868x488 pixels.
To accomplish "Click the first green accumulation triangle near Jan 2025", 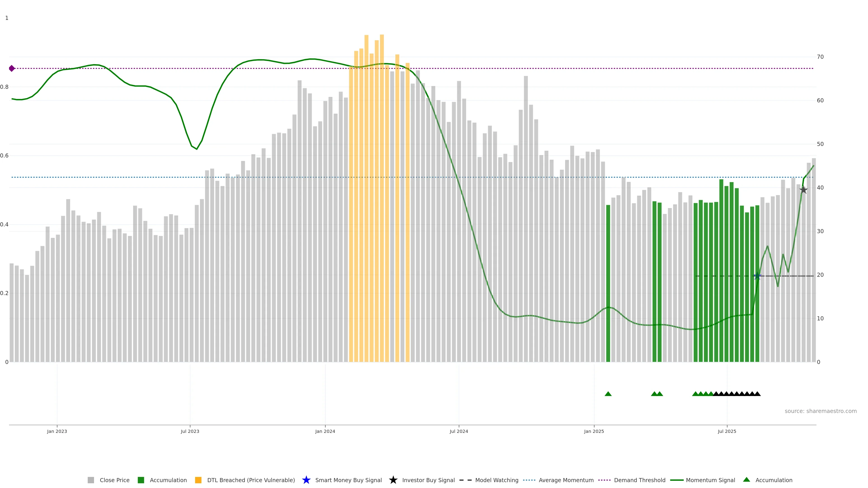I will click(x=608, y=394).
